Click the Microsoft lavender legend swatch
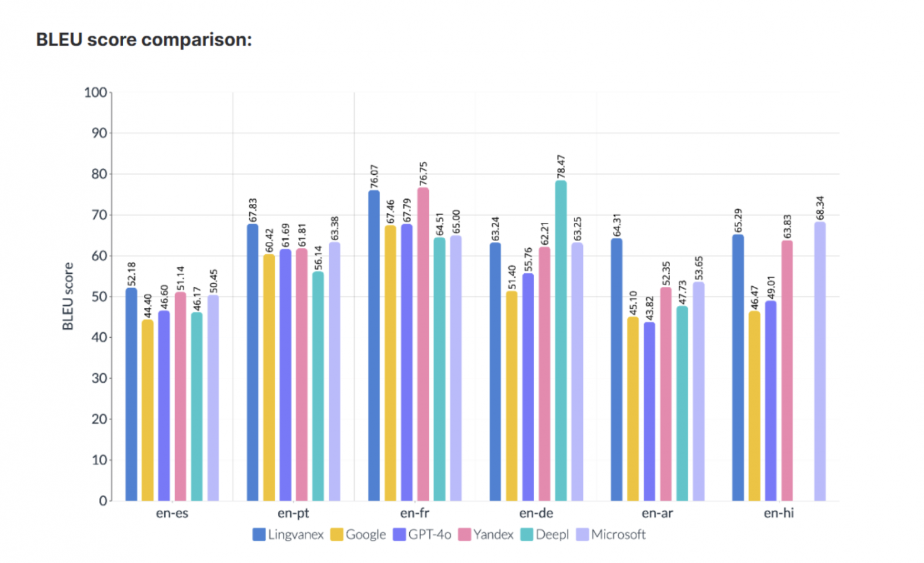This screenshot has height=563, width=924. 583,535
